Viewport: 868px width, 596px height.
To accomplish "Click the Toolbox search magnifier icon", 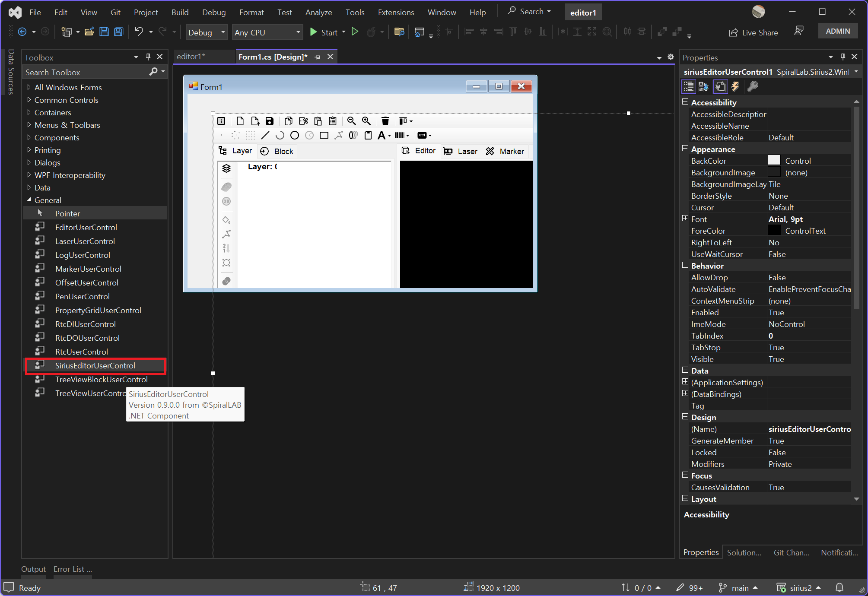I will (x=153, y=72).
